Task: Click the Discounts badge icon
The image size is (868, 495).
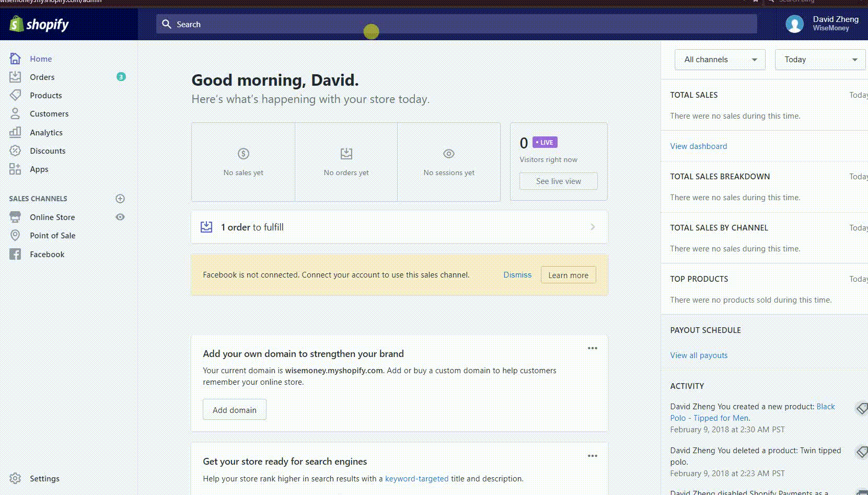Action: click(15, 151)
